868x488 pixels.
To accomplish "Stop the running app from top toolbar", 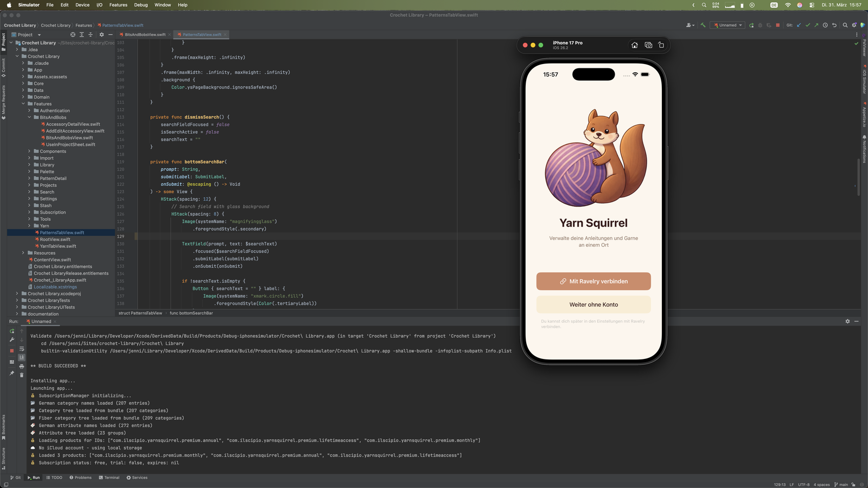I will 778,25.
